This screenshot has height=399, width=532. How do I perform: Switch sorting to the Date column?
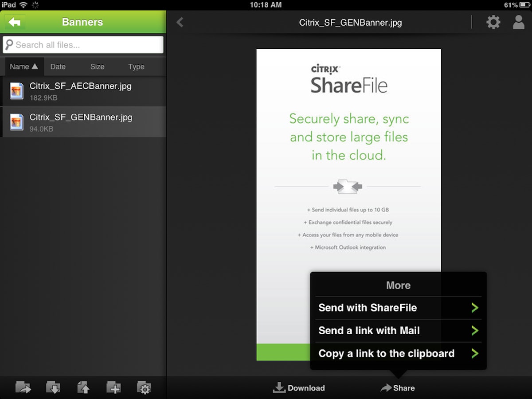point(58,66)
